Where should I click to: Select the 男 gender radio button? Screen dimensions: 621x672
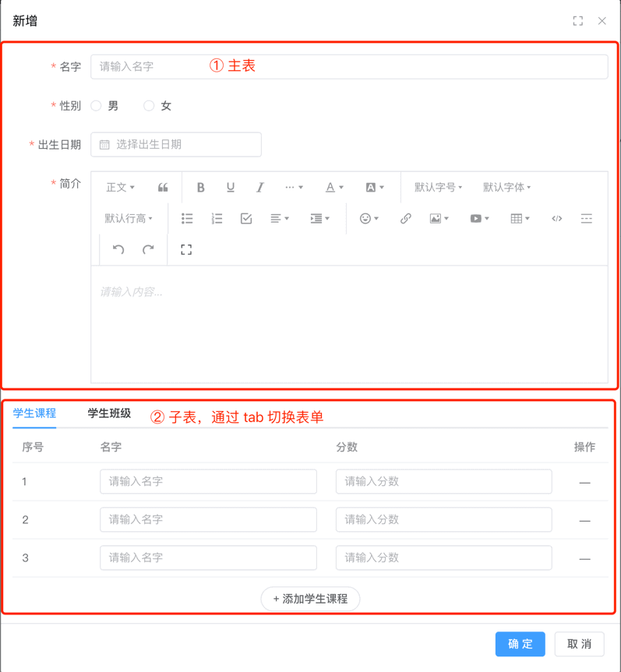click(x=97, y=106)
